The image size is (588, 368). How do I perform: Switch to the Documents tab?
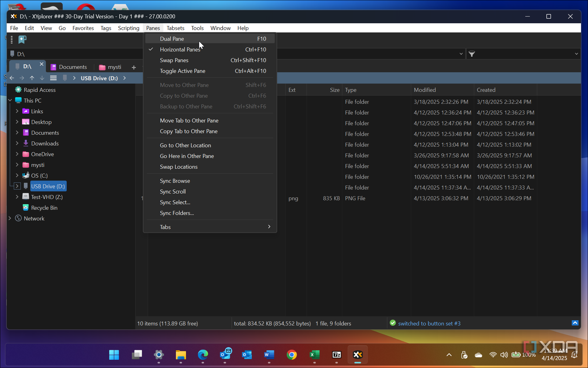point(69,67)
